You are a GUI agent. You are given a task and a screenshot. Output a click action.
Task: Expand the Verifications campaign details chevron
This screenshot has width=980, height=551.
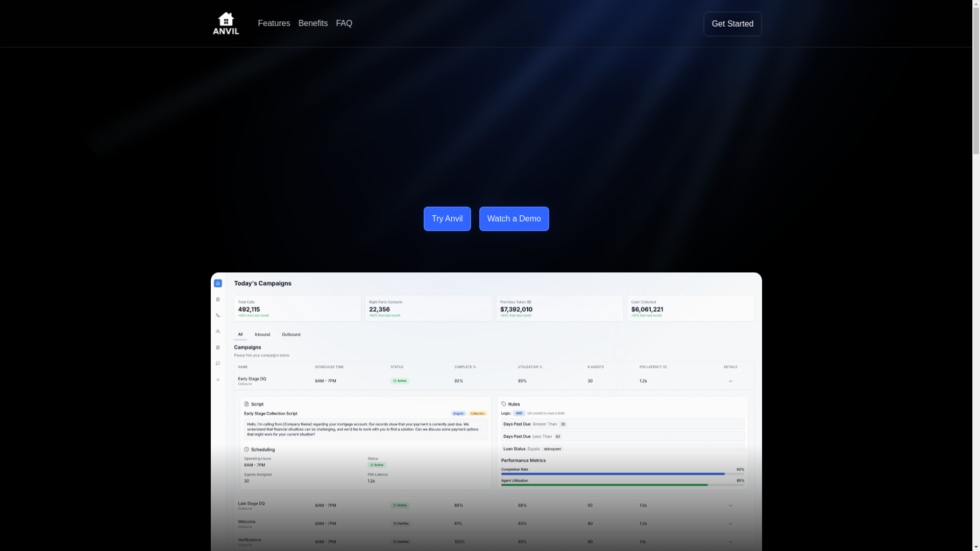coord(730,542)
